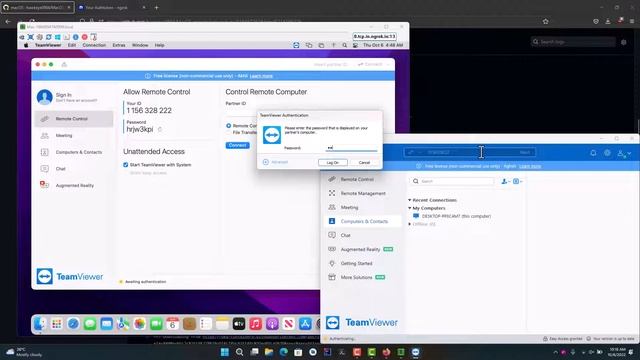Open the Edit menu in macOS menu bar
Viewport: 640px width, 360px height.
click(72, 45)
